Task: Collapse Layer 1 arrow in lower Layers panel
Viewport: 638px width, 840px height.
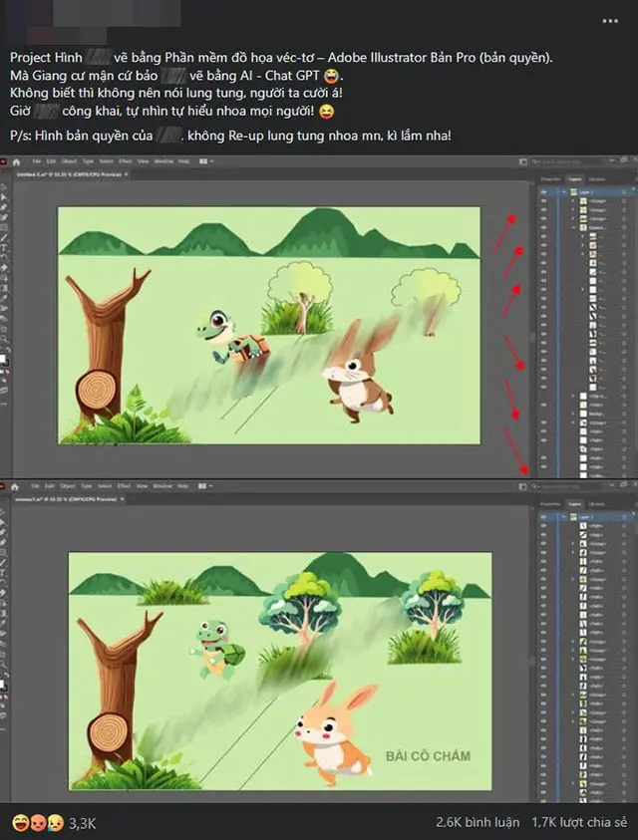Action: (564, 517)
